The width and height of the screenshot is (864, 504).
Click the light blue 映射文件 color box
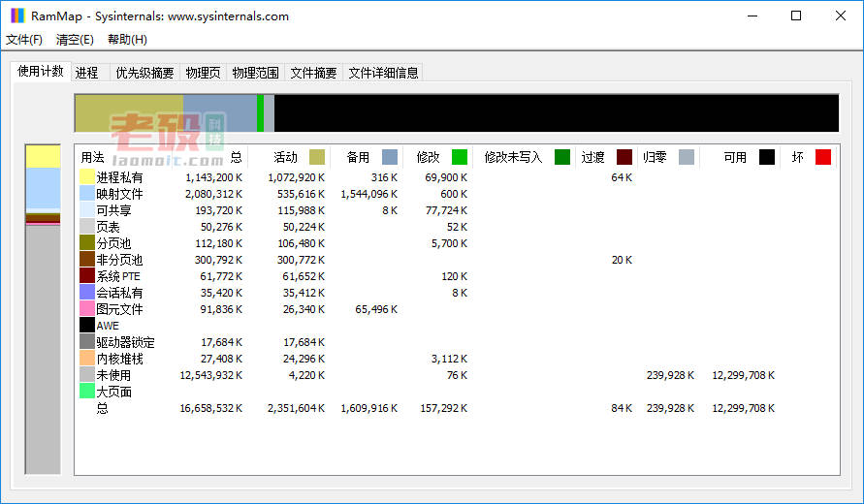pos(87,193)
